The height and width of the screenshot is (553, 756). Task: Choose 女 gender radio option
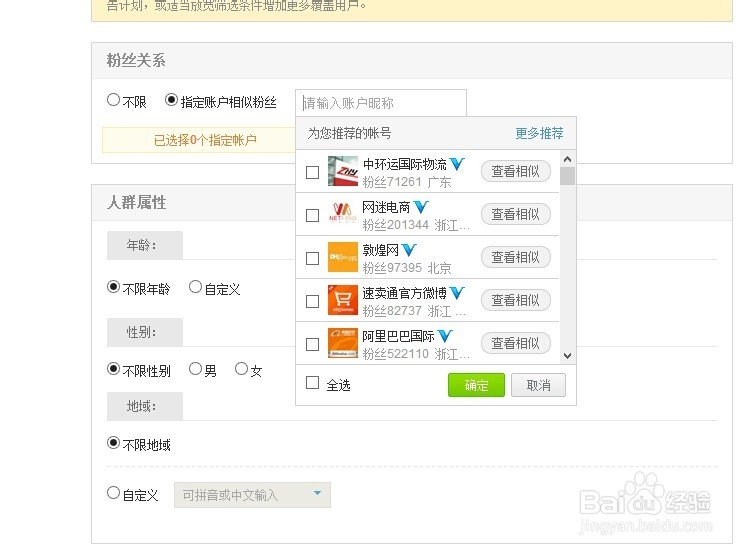(x=241, y=369)
